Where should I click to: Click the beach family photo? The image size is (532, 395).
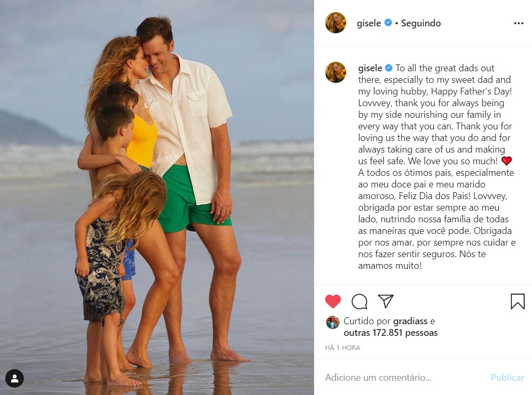pyautogui.click(x=157, y=197)
